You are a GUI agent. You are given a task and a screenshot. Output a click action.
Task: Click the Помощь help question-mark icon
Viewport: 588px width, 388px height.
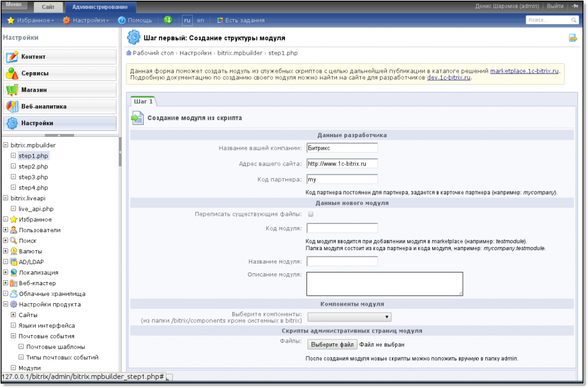tap(122, 20)
